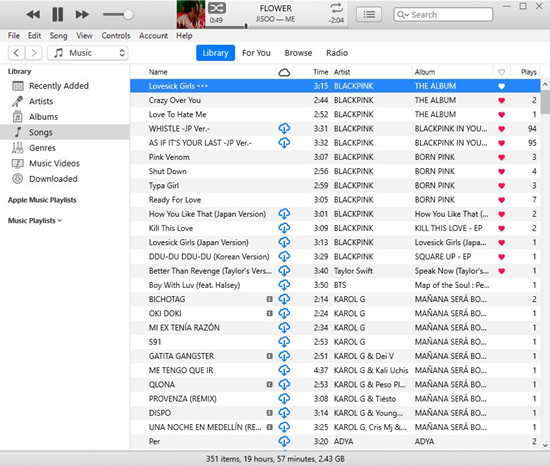Screen dimensions: 550x466
Task: Toggle the heart on Ready For Love
Action: click(502, 200)
